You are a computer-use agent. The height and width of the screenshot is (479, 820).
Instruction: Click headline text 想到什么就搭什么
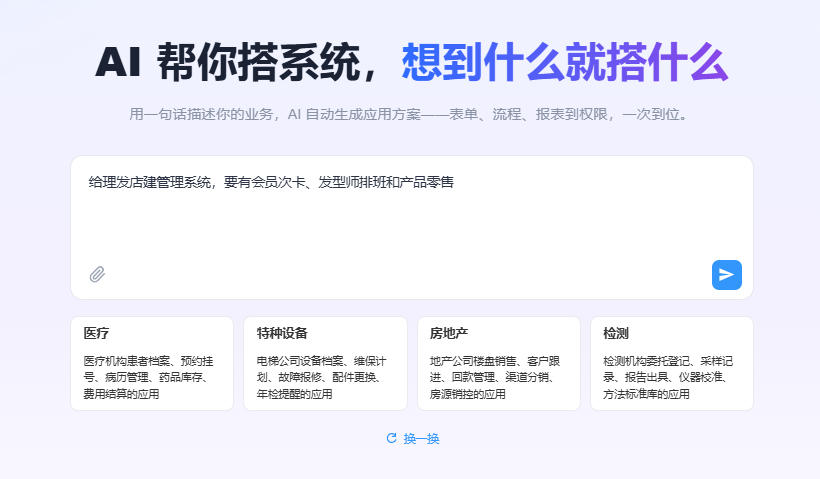(x=565, y=62)
